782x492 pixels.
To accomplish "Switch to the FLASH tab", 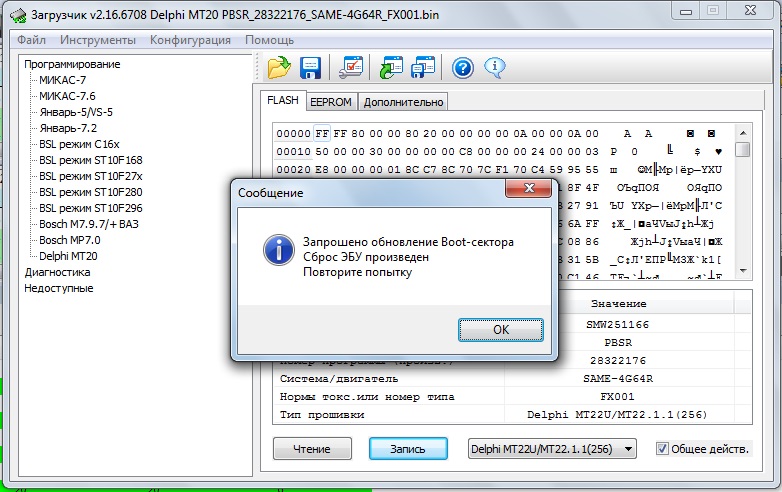I will point(283,100).
